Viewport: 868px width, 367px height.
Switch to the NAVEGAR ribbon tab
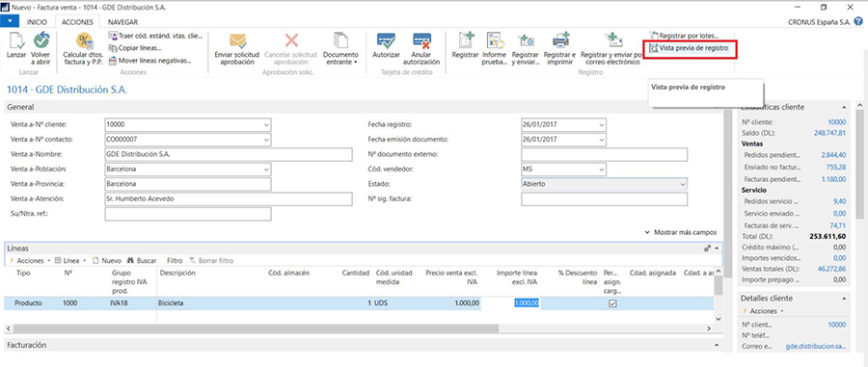(x=122, y=22)
